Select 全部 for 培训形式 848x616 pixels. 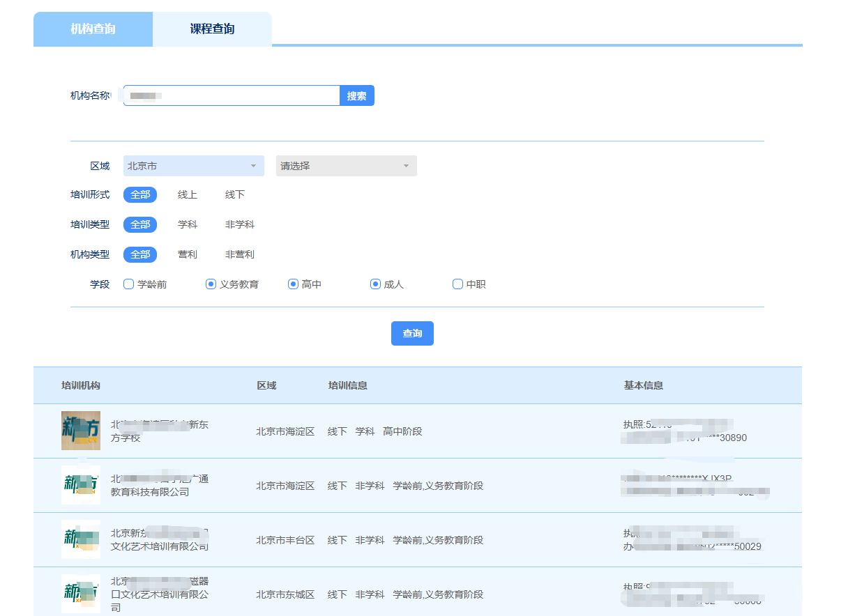click(x=140, y=195)
